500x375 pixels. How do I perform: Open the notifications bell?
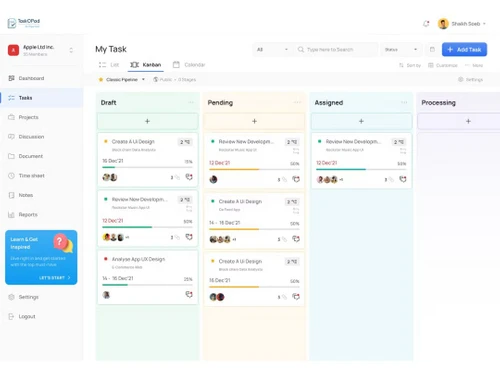(x=426, y=24)
